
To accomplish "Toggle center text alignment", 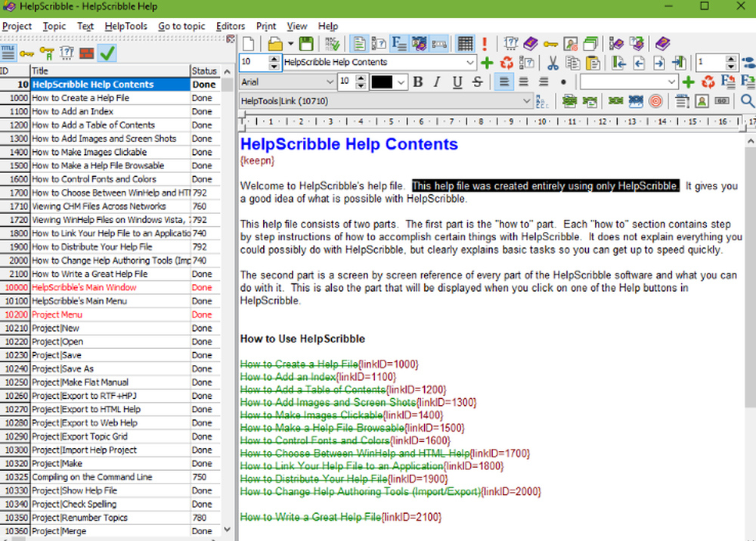I will pyautogui.click(x=524, y=82).
